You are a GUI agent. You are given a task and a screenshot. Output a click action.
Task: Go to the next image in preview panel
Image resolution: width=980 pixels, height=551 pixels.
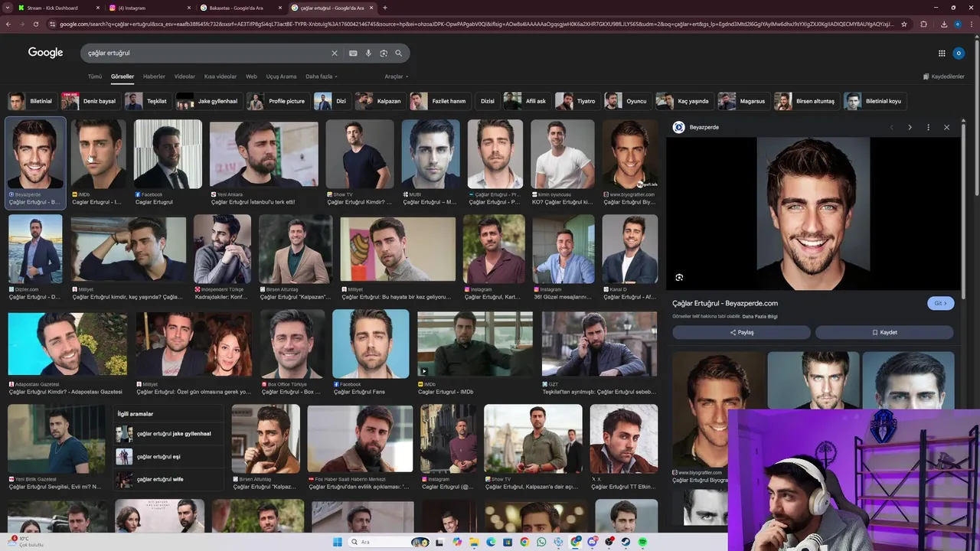[910, 127]
